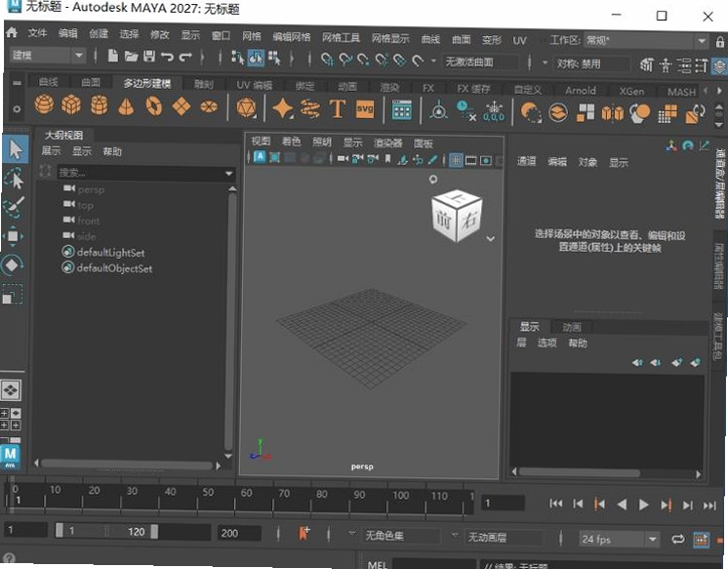Open the 通道 channel box menu
The height and width of the screenshot is (569, 728).
527,161
